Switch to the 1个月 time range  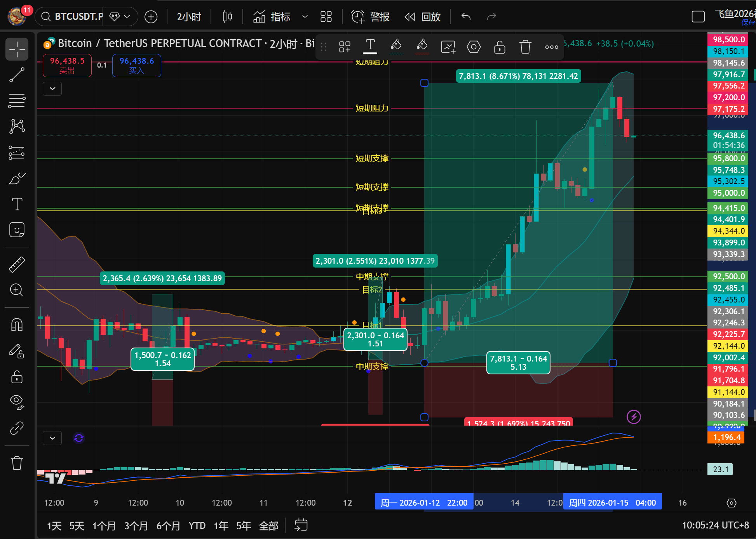104,526
